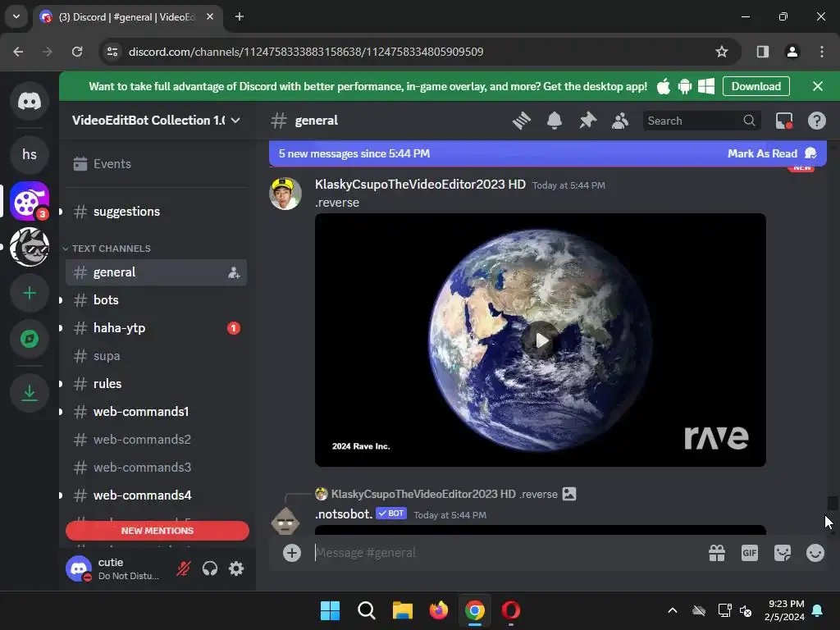This screenshot has height=630, width=840.
Task: Open Firefox from the taskbar
Action: coord(439,610)
